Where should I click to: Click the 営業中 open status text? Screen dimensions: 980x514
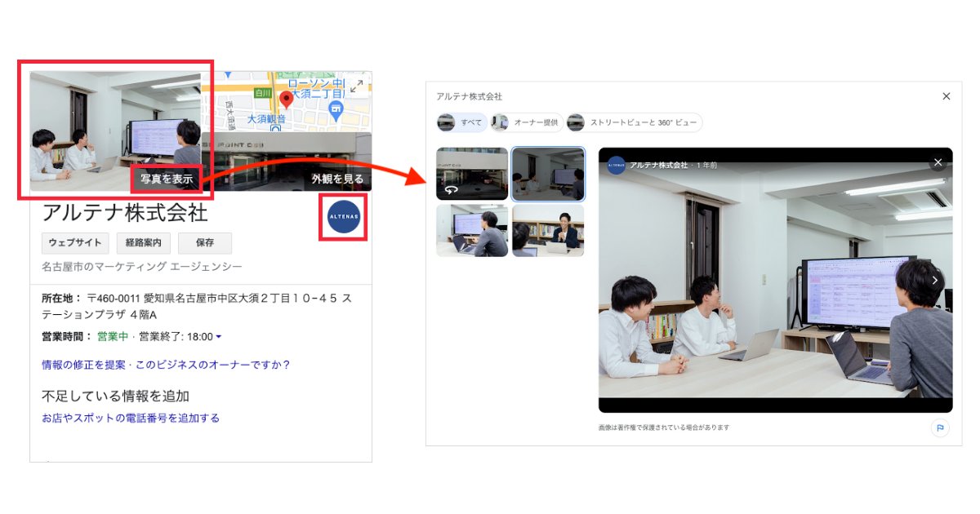pos(113,337)
